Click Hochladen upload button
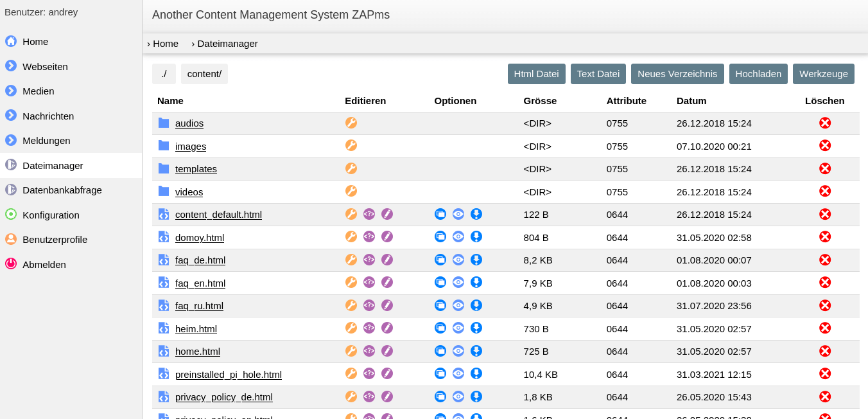Image resolution: width=868 pixels, height=419 pixels. click(758, 74)
